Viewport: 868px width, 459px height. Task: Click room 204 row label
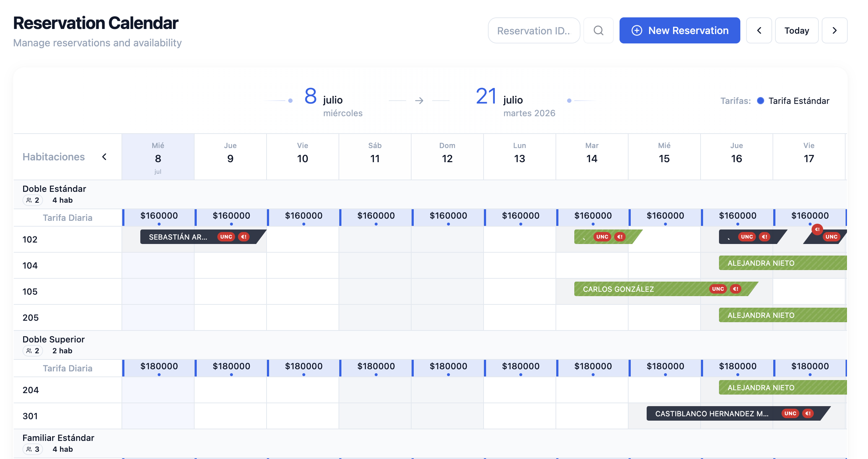[x=30, y=390]
